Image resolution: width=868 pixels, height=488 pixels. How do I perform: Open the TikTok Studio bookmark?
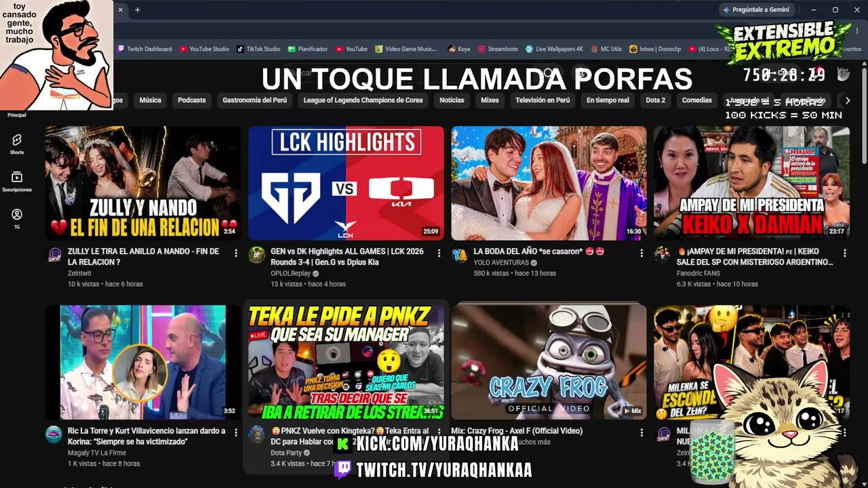pos(258,49)
